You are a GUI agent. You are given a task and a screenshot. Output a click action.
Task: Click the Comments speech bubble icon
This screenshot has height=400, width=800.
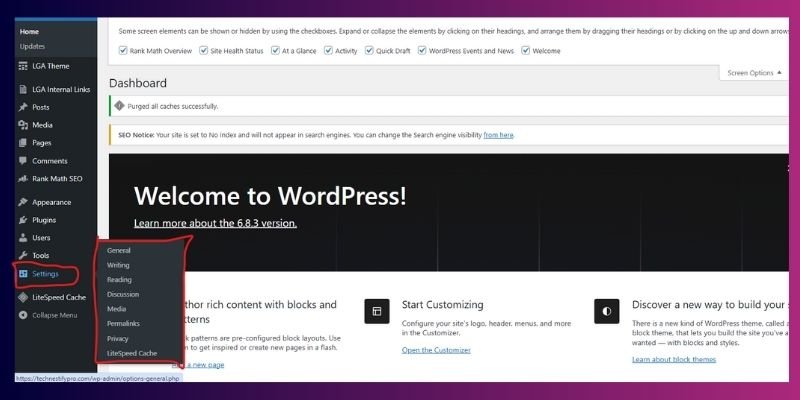pyautogui.click(x=22, y=161)
